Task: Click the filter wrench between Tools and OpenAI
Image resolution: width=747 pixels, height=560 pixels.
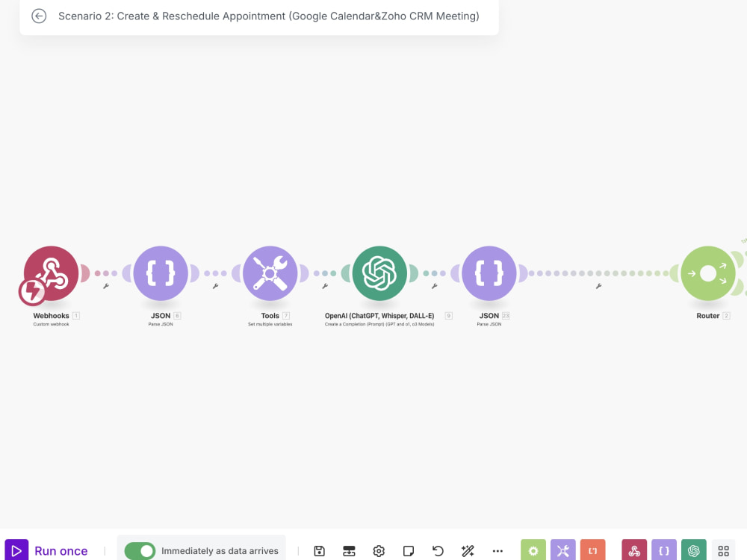Action: 325,286
